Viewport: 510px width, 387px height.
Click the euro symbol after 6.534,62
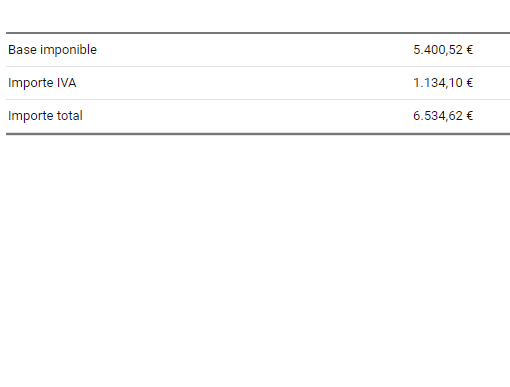pyautogui.click(x=469, y=116)
